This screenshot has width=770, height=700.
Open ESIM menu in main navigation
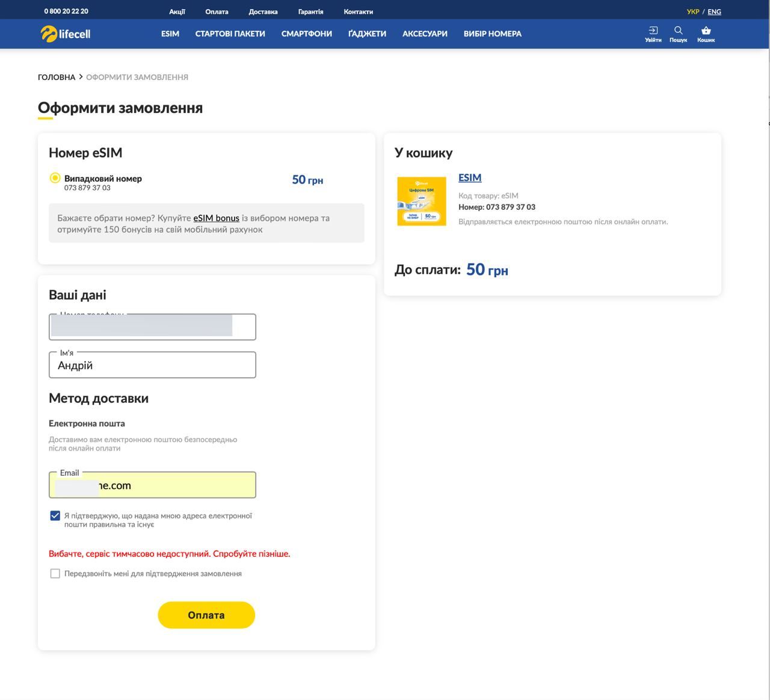[x=170, y=34]
